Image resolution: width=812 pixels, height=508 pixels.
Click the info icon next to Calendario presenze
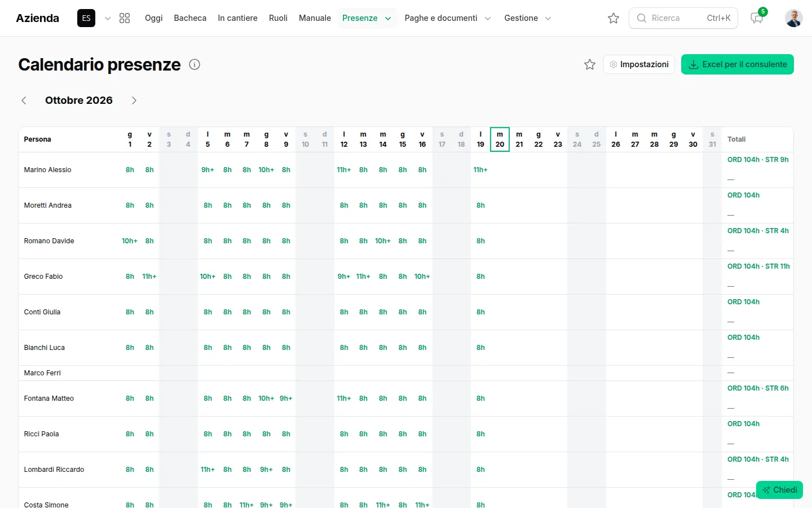pyautogui.click(x=195, y=64)
